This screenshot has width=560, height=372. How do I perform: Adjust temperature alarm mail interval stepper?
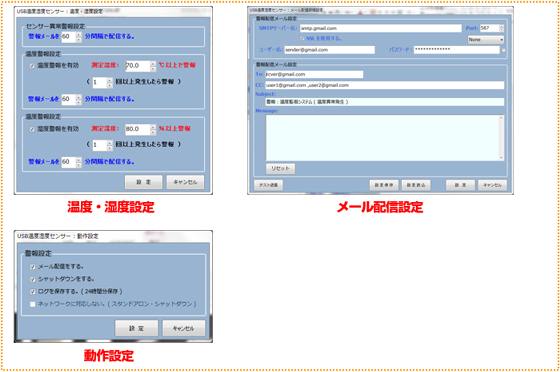click(x=79, y=99)
